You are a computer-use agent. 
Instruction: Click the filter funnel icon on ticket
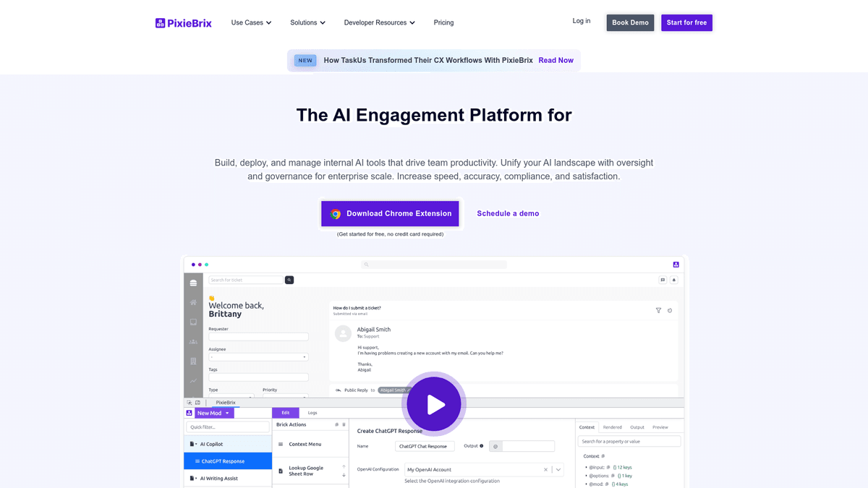[x=658, y=310]
